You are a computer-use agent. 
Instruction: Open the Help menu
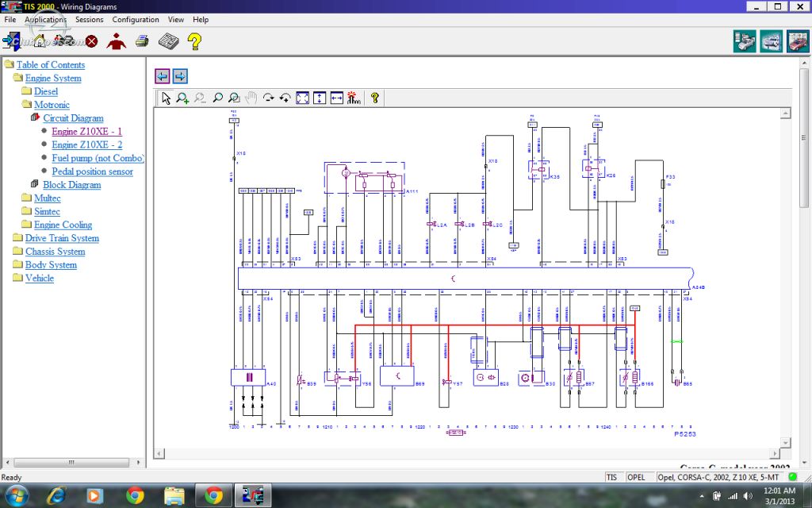[201, 20]
